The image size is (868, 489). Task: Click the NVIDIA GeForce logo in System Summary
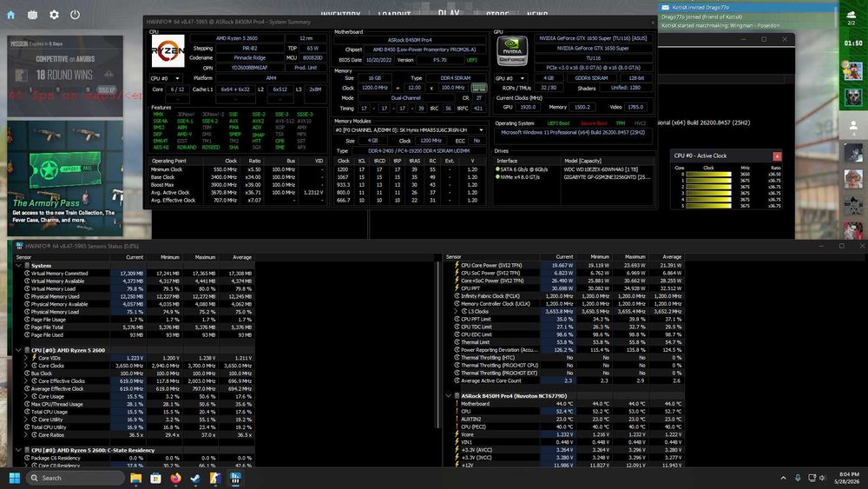[511, 51]
